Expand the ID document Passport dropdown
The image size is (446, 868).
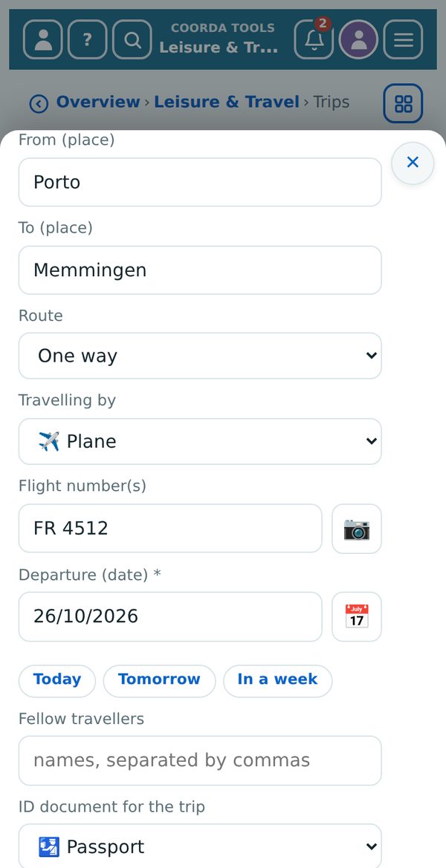(200, 846)
